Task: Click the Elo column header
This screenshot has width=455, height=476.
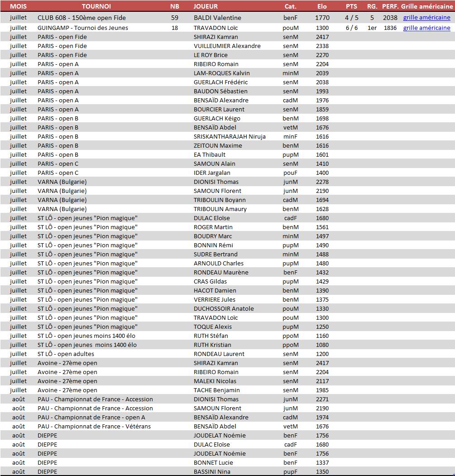Action: pyautogui.click(x=322, y=6)
